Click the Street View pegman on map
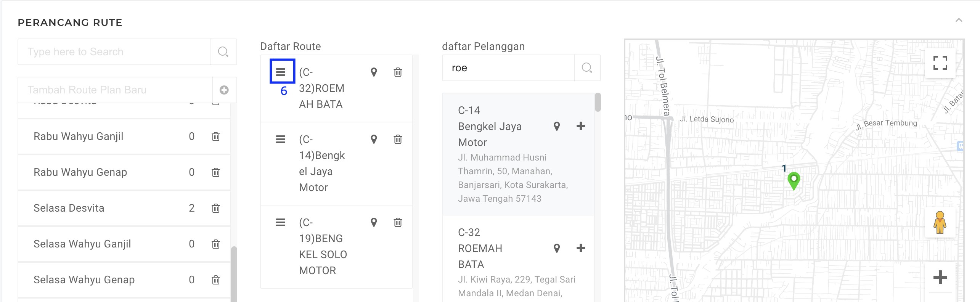 pyautogui.click(x=940, y=222)
